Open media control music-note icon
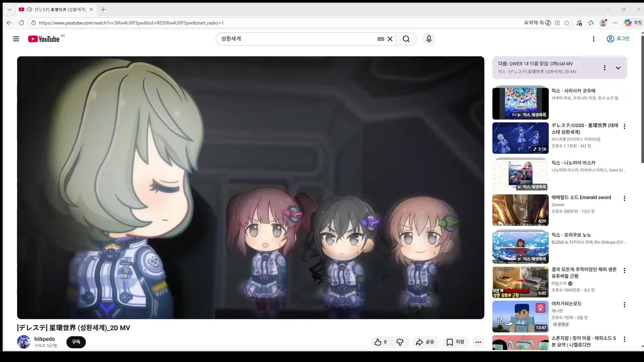 pyautogui.click(x=579, y=23)
